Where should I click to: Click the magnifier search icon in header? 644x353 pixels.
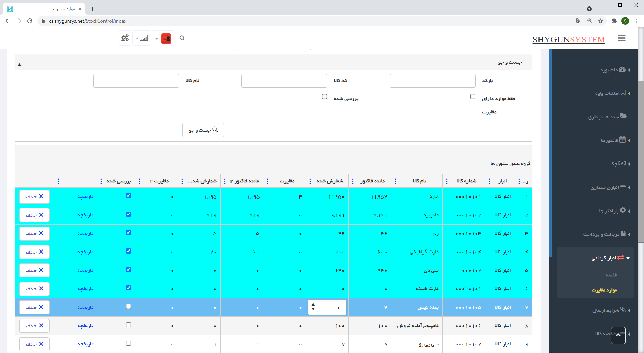click(x=182, y=38)
